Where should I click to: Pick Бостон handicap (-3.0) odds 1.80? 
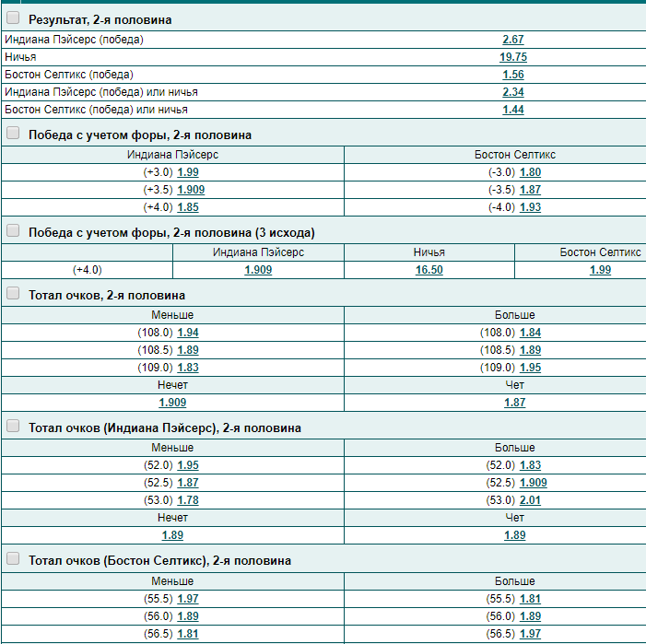(530, 172)
